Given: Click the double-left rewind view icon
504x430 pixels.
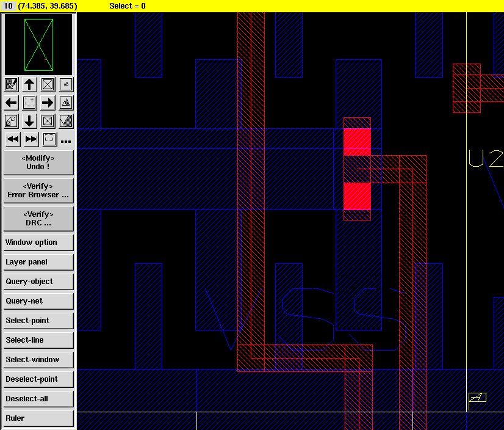Looking at the screenshot, I should click(12, 139).
